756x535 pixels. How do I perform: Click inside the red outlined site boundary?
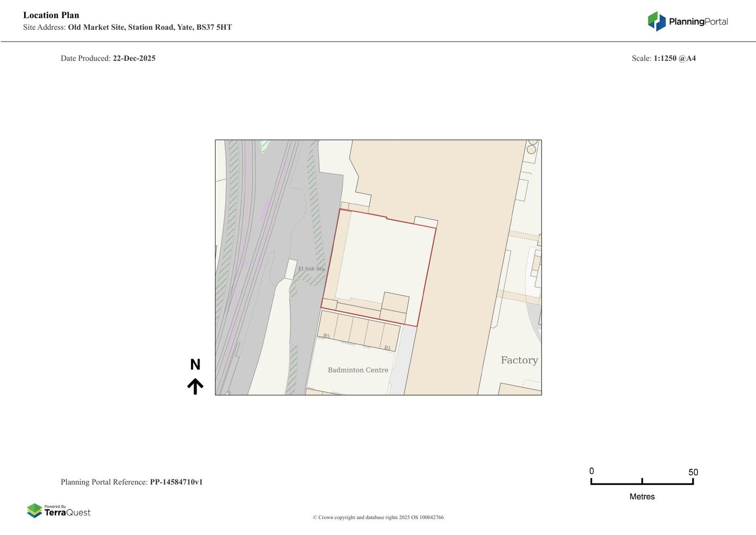coord(383,260)
